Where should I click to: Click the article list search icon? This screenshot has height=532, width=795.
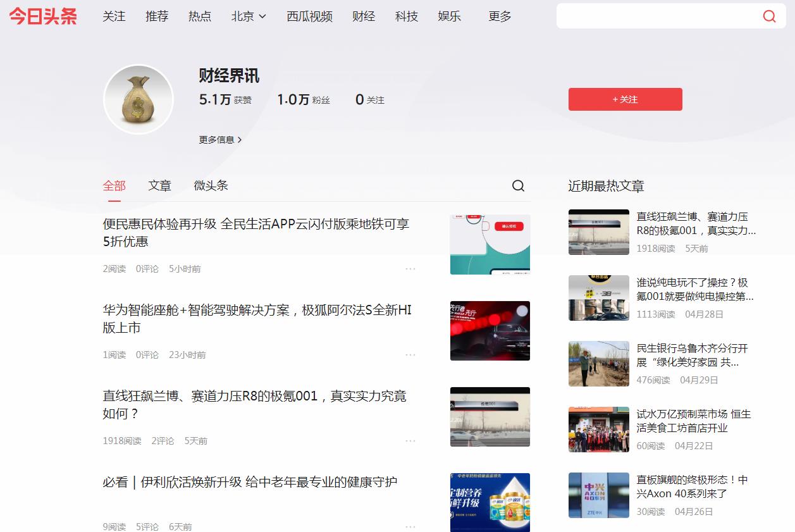point(518,185)
